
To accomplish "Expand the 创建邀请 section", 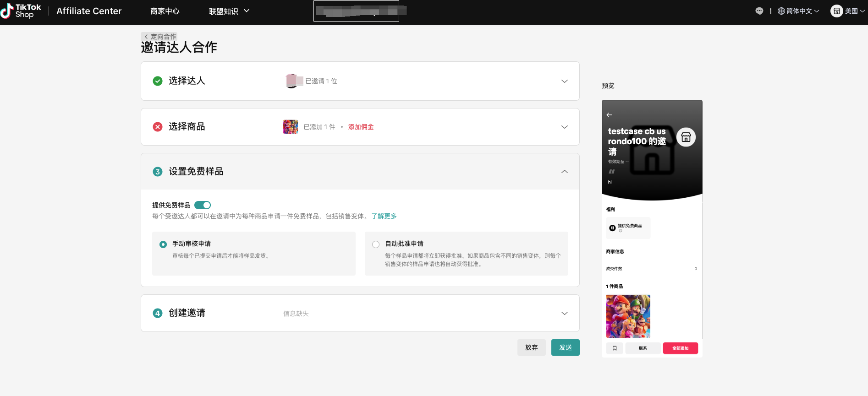I will (564, 313).
